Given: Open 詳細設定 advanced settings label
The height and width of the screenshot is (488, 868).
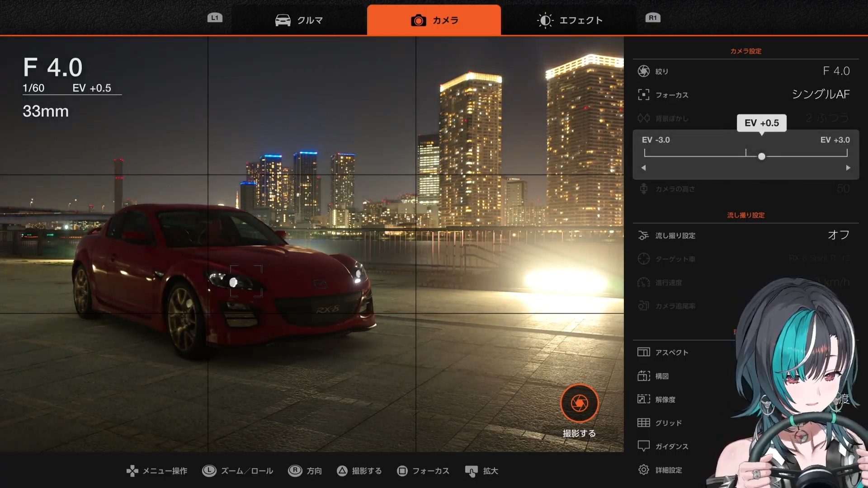Looking at the screenshot, I should tap(669, 470).
